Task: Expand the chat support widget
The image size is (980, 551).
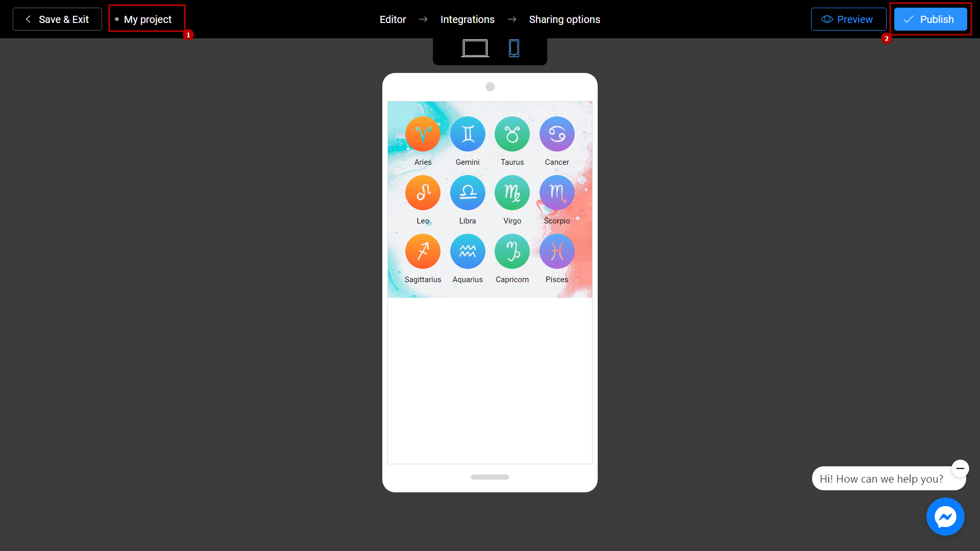Action: (946, 516)
